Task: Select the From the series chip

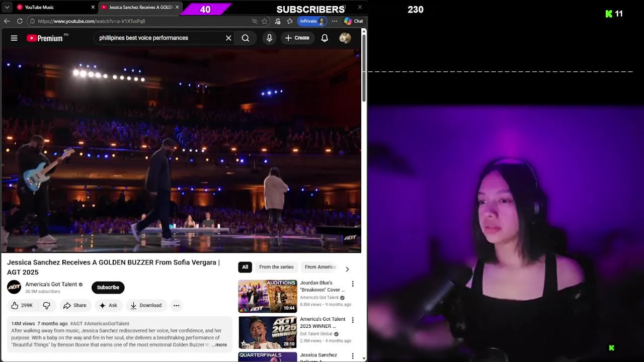Action: [x=276, y=267]
